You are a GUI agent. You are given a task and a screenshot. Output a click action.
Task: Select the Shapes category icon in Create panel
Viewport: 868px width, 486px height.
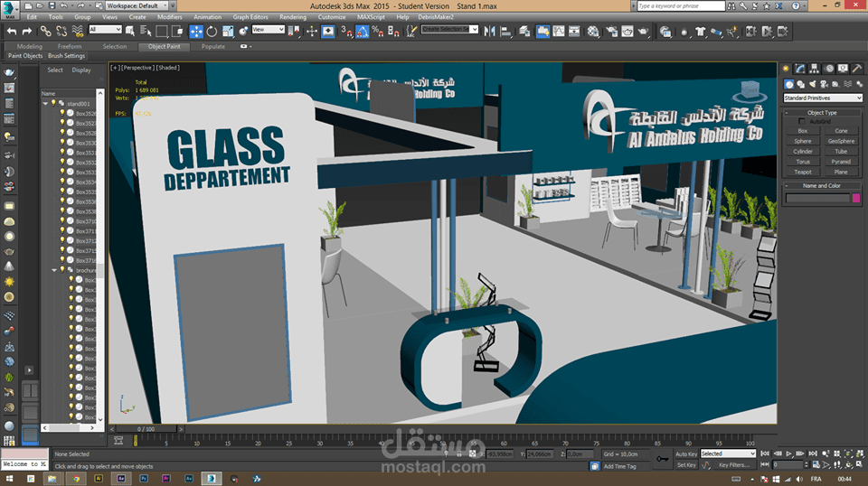point(800,84)
